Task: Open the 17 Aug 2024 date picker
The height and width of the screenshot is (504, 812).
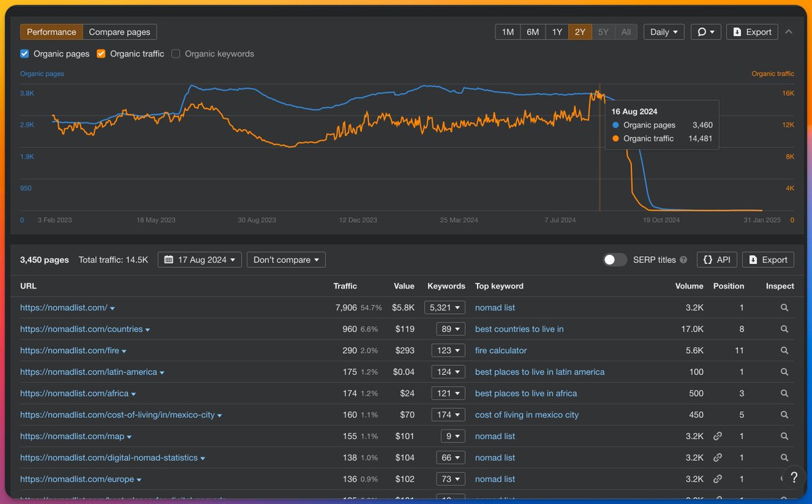Action: (x=200, y=260)
